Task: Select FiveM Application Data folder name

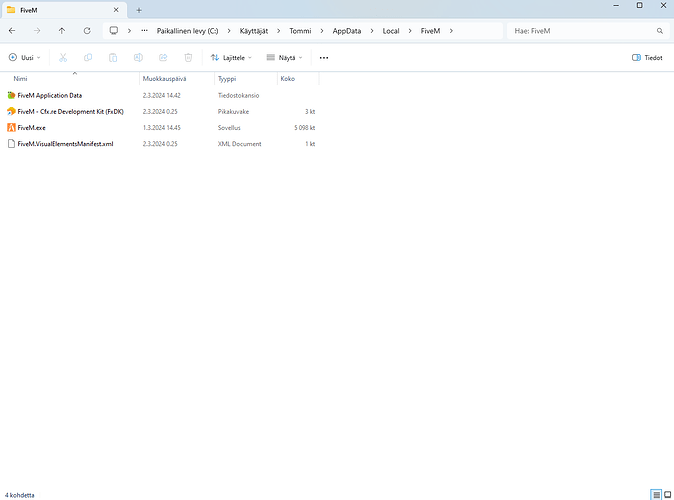Action: coord(49,95)
